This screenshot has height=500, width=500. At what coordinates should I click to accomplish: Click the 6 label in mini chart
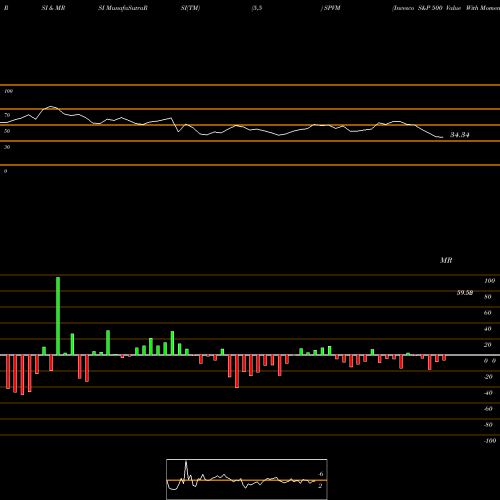tap(320, 474)
